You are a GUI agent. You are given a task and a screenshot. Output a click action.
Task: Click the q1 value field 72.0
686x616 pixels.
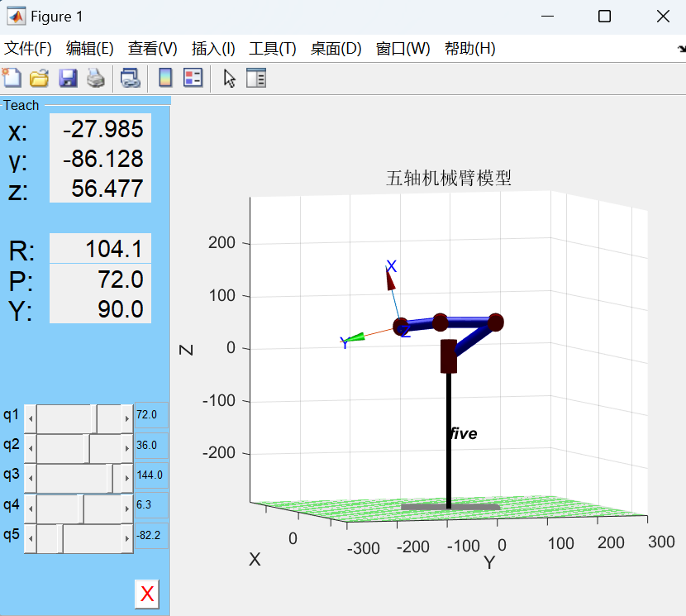coord(151,414)
